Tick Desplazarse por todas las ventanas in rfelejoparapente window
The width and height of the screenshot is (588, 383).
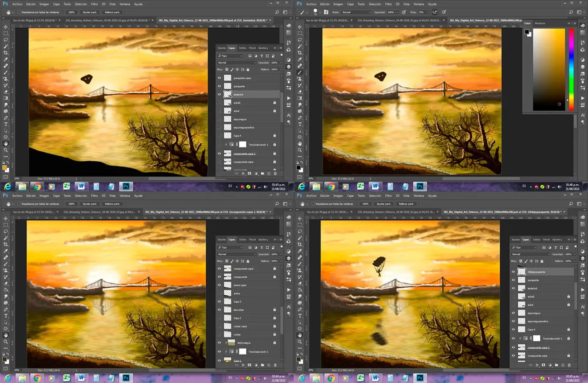point(314,203)
